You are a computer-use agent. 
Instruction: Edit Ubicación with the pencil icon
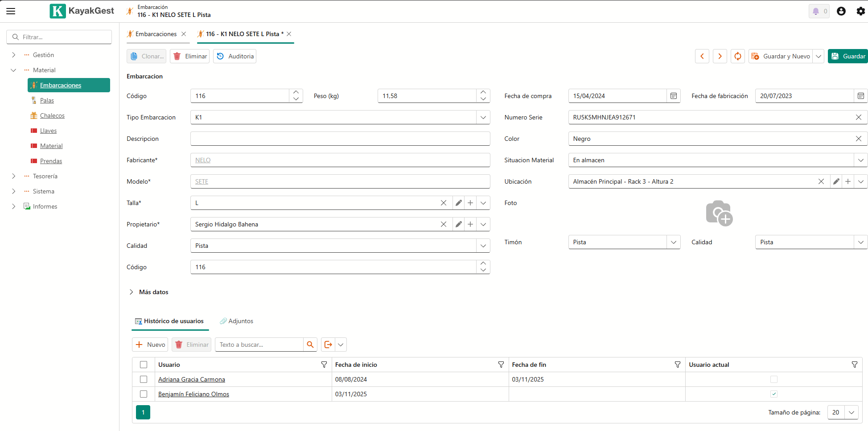pos(836,181)
